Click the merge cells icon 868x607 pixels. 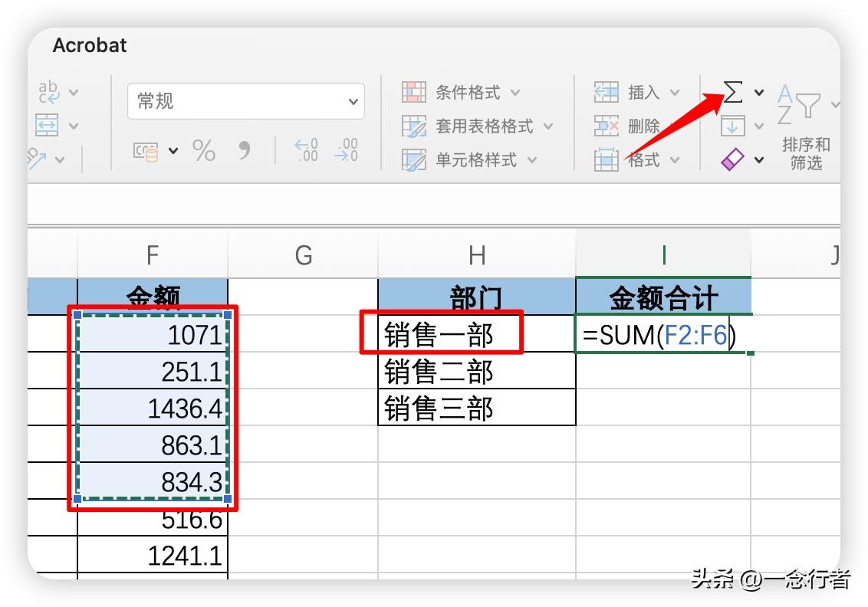coord(48,125)
